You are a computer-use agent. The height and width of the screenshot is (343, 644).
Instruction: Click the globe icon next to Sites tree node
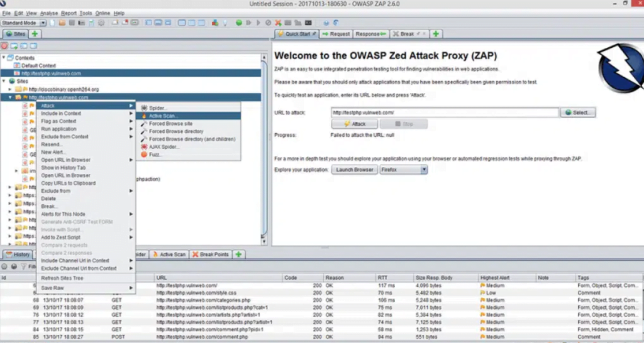coord(12,81)
